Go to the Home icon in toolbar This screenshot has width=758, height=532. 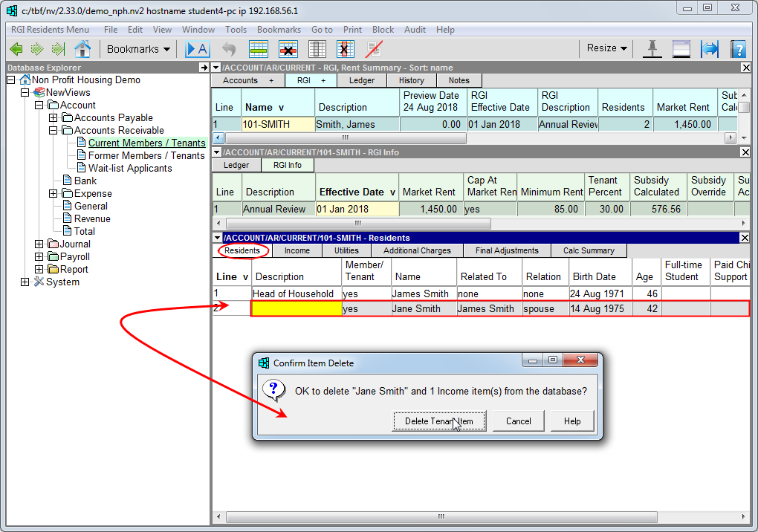point(82,49)
